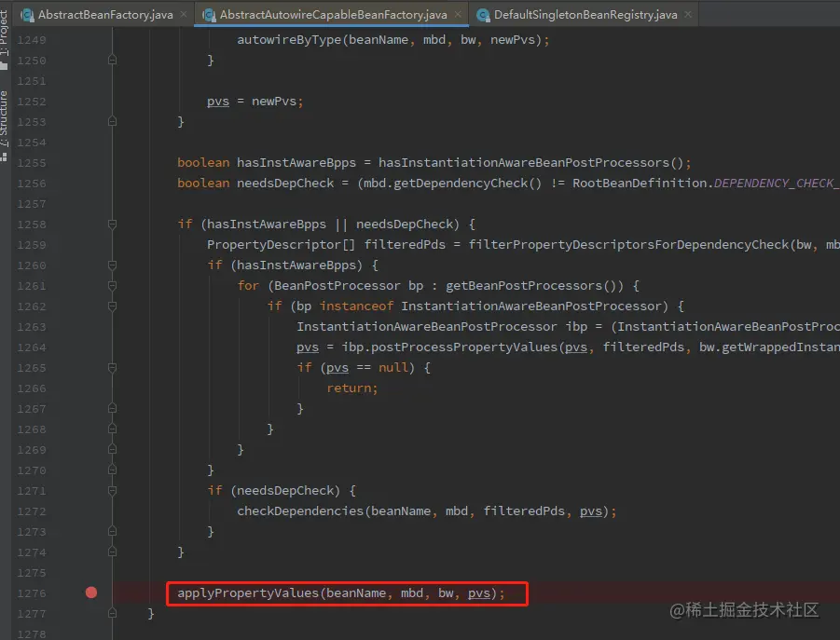This screenshot has height=640, width=840.
Task: Click the fold end marker on line 1267
Action: pyautogui.click(x=112, y=409)
